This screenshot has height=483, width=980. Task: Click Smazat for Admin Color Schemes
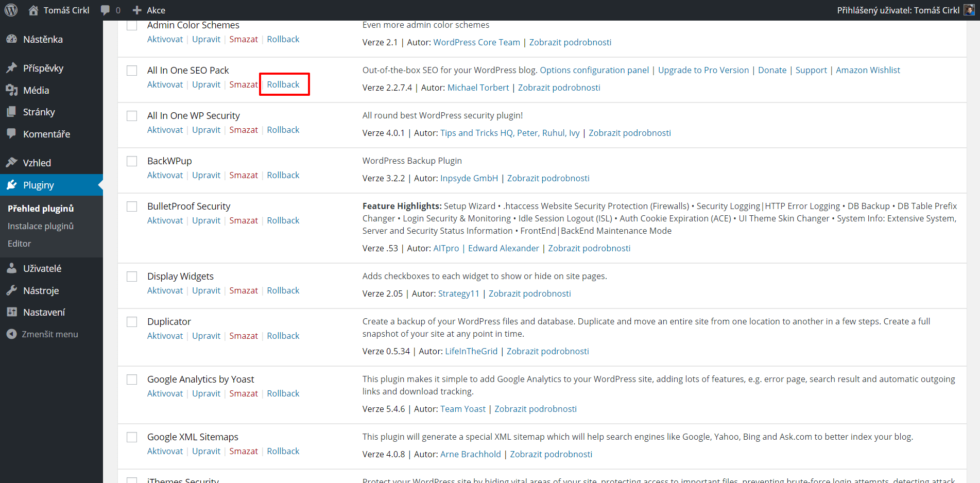click(244, 39)
